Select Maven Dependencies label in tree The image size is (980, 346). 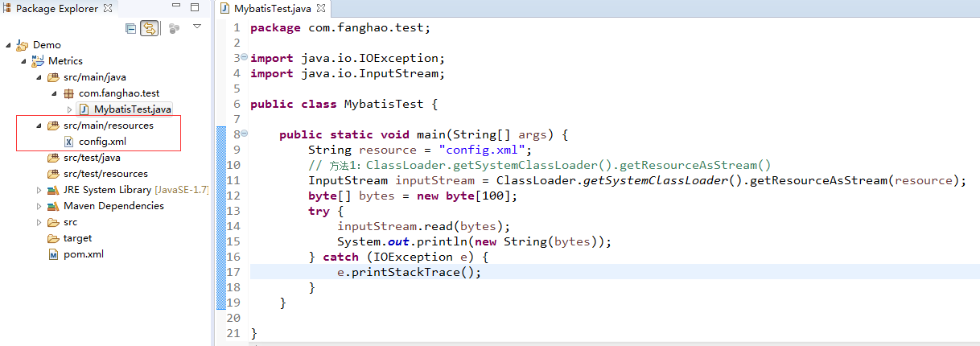click(x=113, y=206)
